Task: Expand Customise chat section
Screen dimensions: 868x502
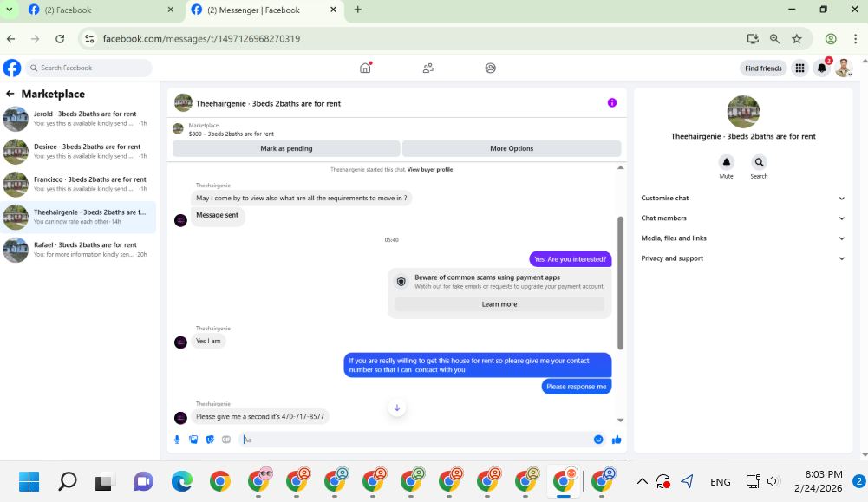Action: (743, 199)
